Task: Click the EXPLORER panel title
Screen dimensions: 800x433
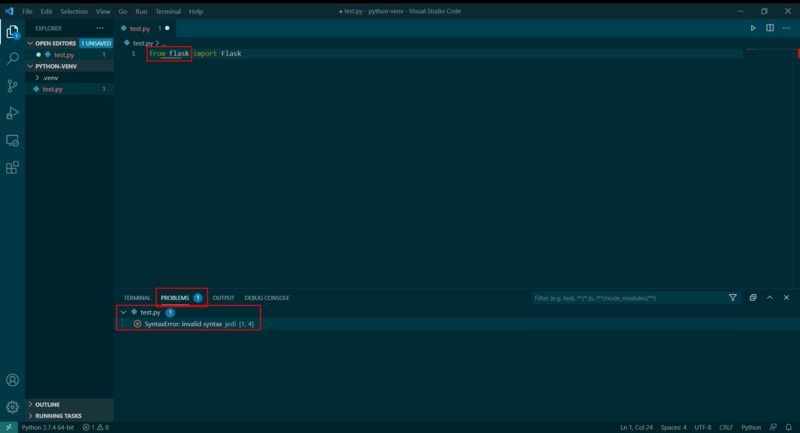Action: pos(48,29)
